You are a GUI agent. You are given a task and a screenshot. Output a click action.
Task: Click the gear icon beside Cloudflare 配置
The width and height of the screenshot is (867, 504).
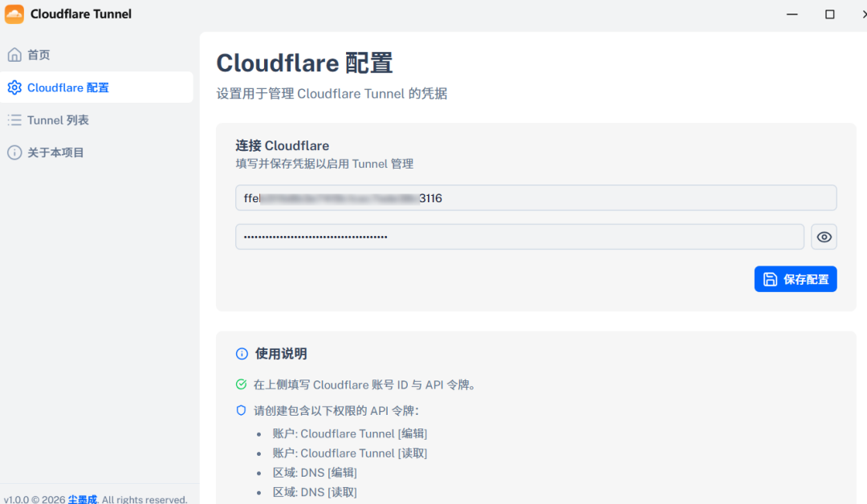pyautogui.click(x=14, y=87)
